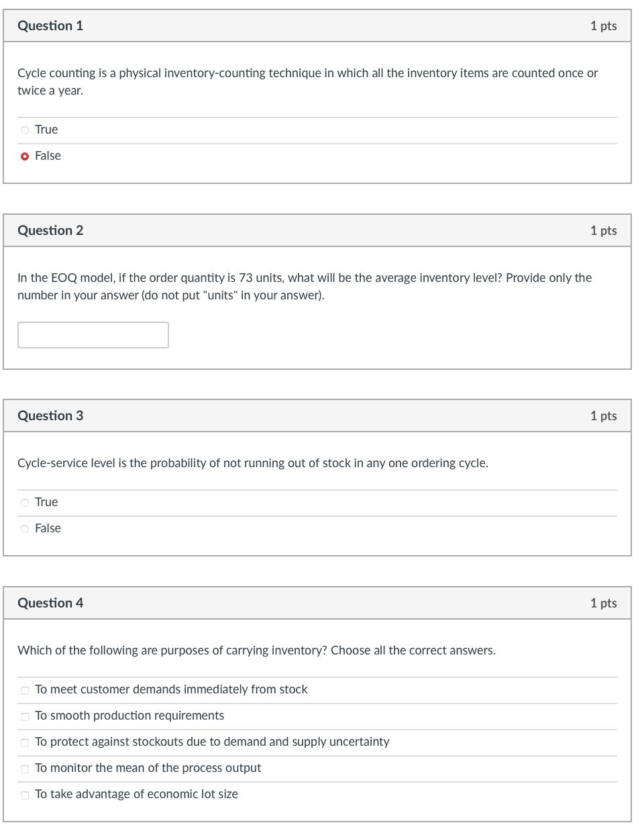This screenshot has height=827, width=644.
Task: Select True for the cycle counting question
Action: (25, 130)
